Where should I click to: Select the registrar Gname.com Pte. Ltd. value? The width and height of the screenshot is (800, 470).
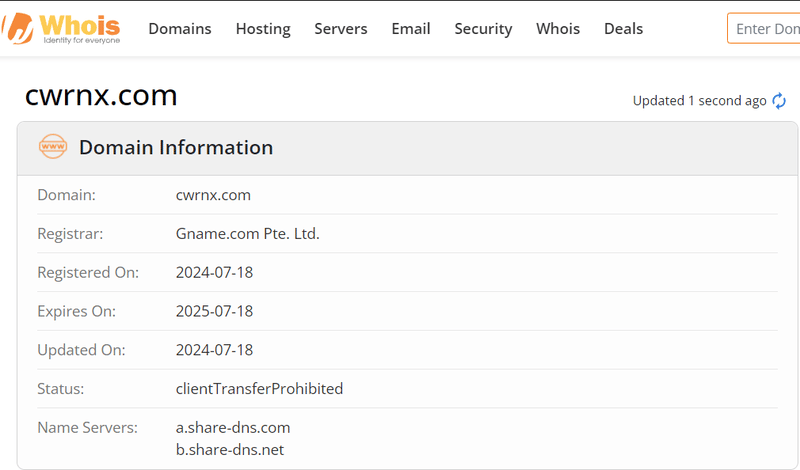247,234
